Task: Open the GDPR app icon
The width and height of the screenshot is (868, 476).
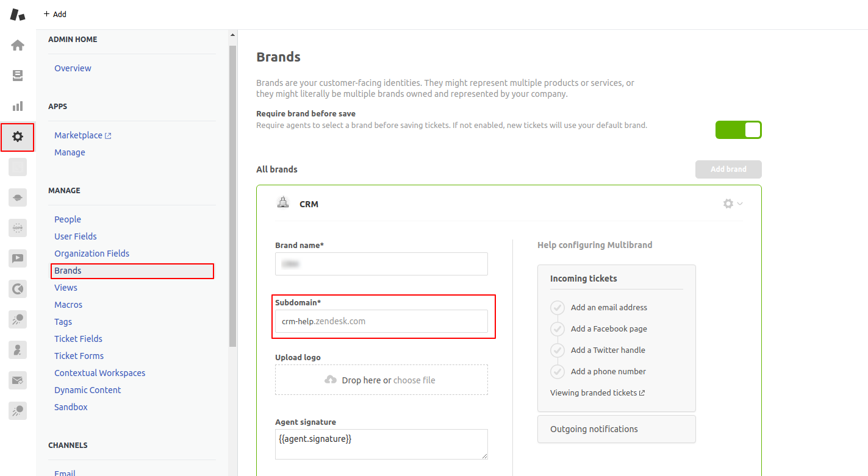Action: [18, 229]
